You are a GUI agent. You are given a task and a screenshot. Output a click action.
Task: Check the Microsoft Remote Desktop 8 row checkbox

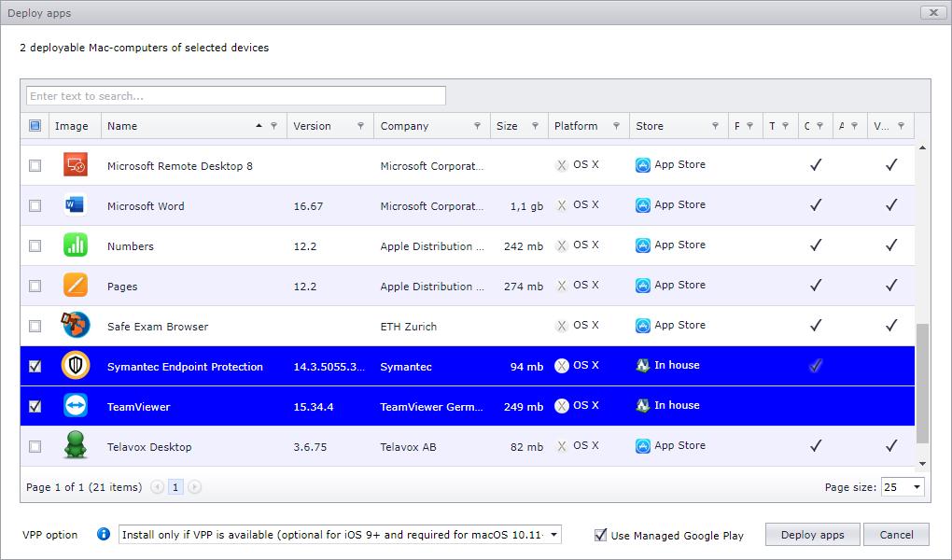[35, 165]
